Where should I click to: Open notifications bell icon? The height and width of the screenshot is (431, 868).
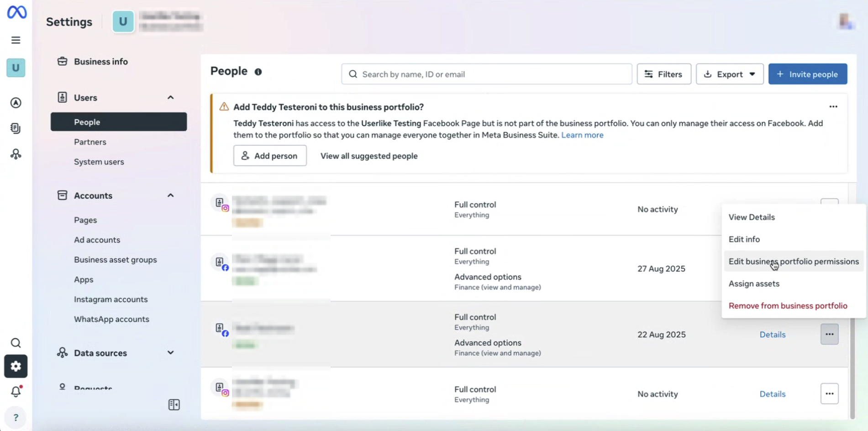coord(16,391)
